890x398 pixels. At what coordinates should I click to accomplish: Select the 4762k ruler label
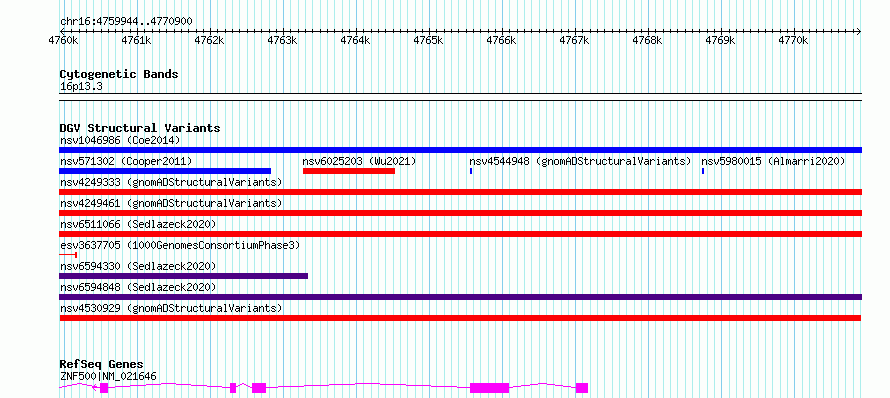point(210,40)
